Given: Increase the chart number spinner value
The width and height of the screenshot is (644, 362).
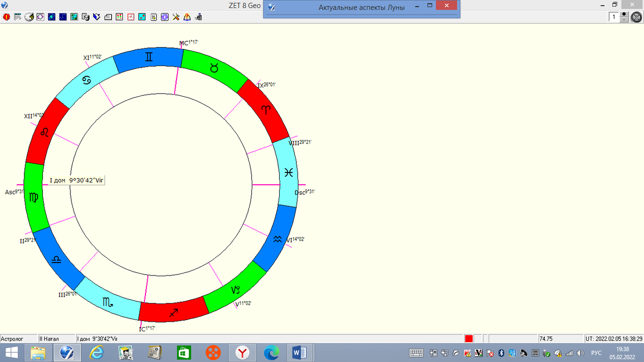Looking at the screenshot, I should tap(624, 15).
